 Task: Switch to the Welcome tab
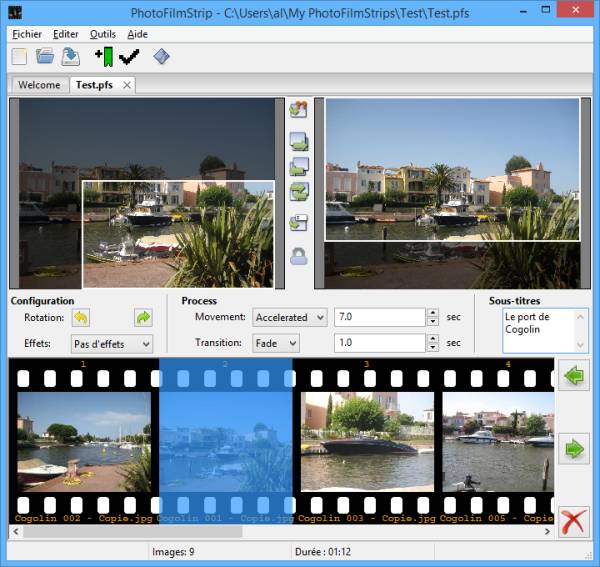click(39, 85)
